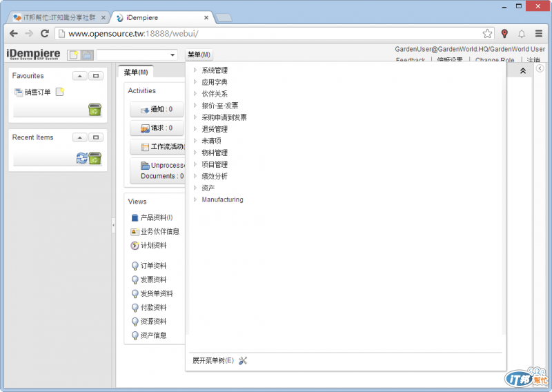Click the 请求 : 0 activity button
This screenshot has width=552, height=392.
pyautogui.click(x=157, y=128)
